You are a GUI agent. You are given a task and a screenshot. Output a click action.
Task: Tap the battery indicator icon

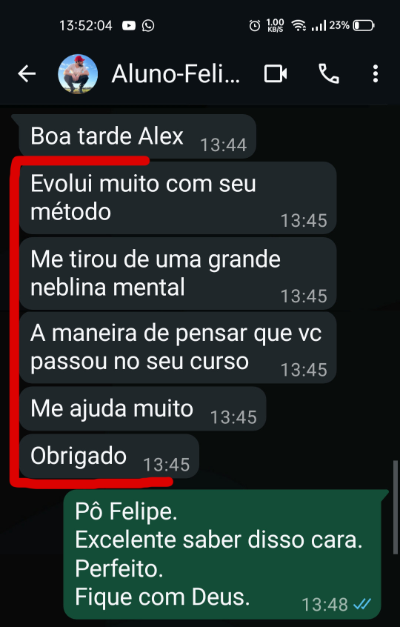tap(363, 26)
